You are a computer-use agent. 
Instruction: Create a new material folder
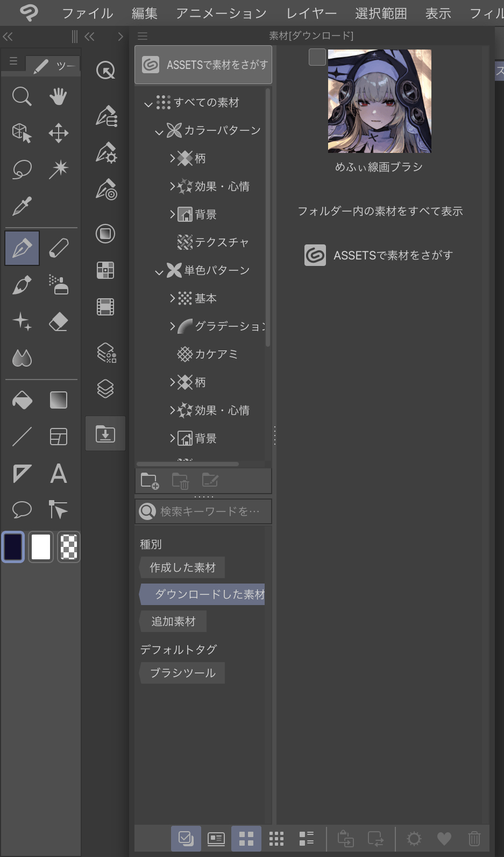tap(150, 481)
